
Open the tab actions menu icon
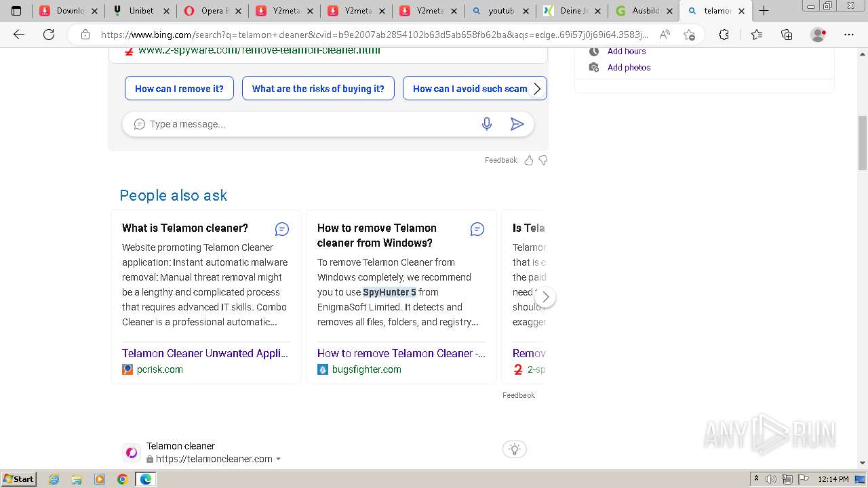coord(16,11)
